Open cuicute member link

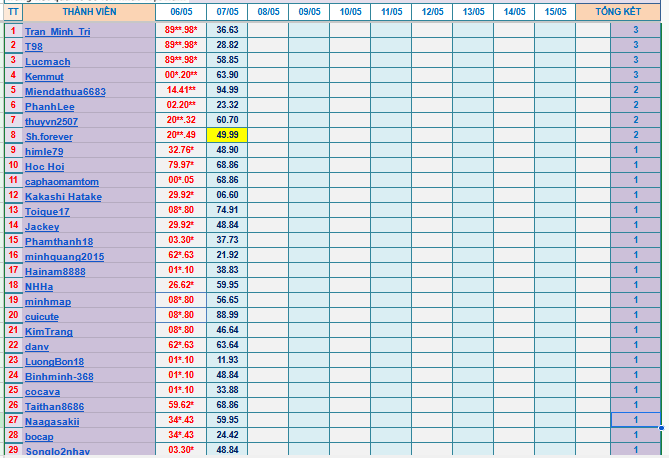[42, 317]
